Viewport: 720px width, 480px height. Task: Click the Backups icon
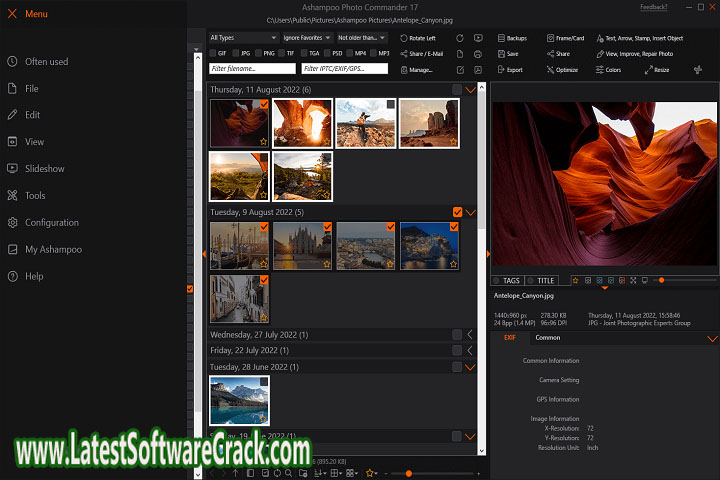511,38
